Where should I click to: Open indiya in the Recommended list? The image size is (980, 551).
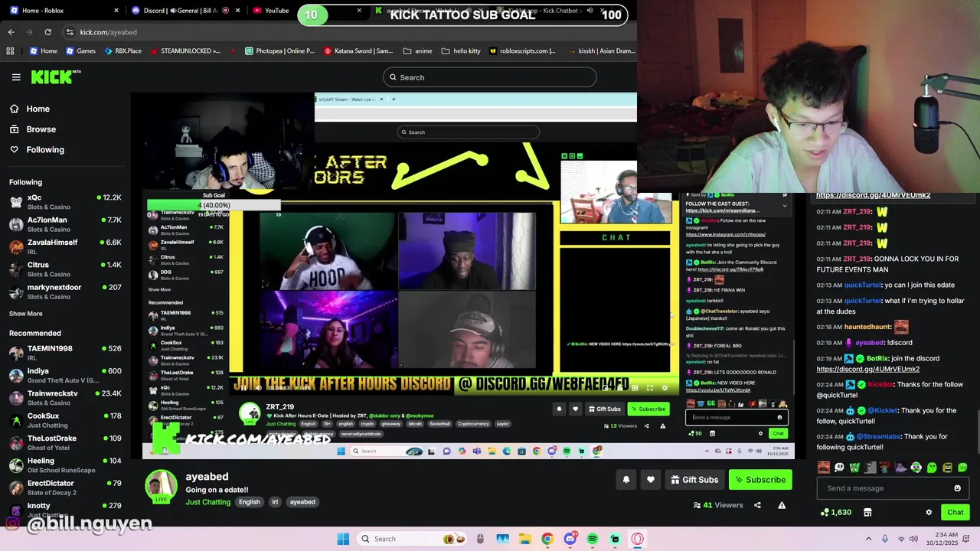tap(65, 375)
